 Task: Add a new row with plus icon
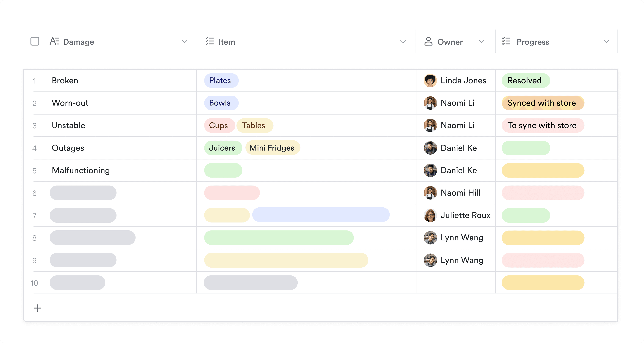[38, 308]
